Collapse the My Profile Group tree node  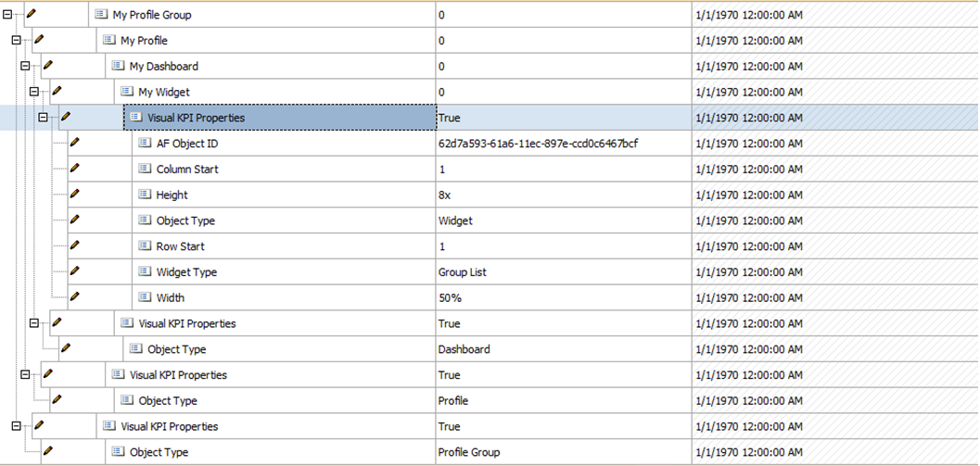click(7, 15)
